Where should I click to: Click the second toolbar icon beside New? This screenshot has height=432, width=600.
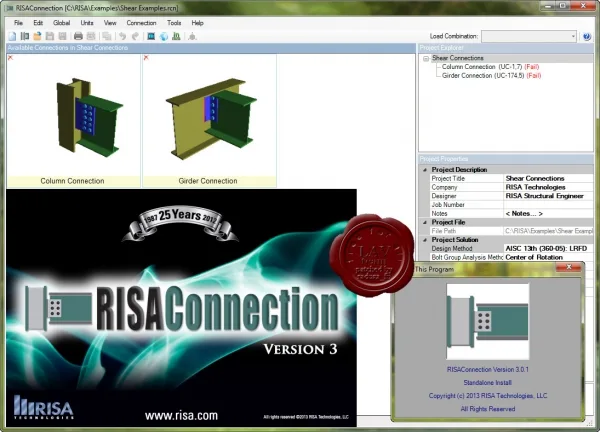coord(25,36)
